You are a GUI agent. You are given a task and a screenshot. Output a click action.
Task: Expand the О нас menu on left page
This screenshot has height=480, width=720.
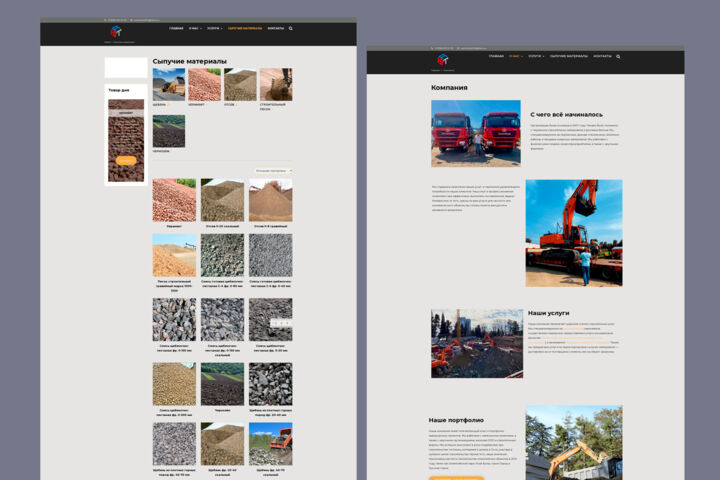pos(195,28)
